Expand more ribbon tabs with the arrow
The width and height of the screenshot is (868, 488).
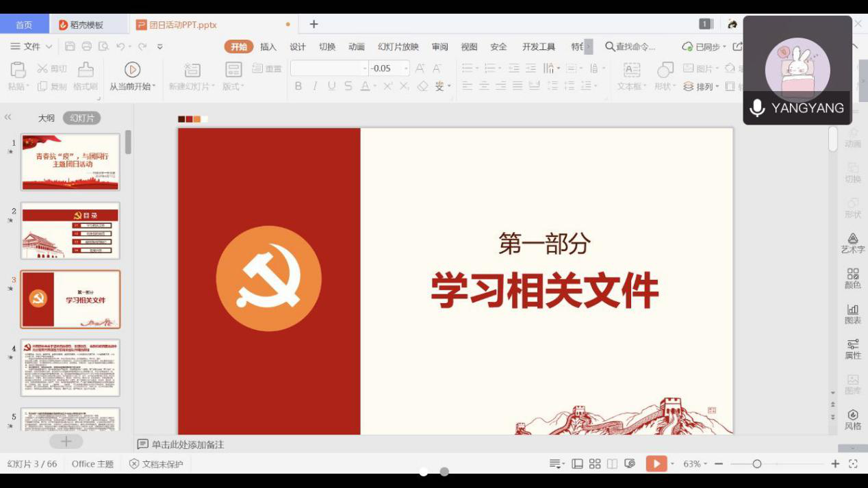tap(588, 47)
